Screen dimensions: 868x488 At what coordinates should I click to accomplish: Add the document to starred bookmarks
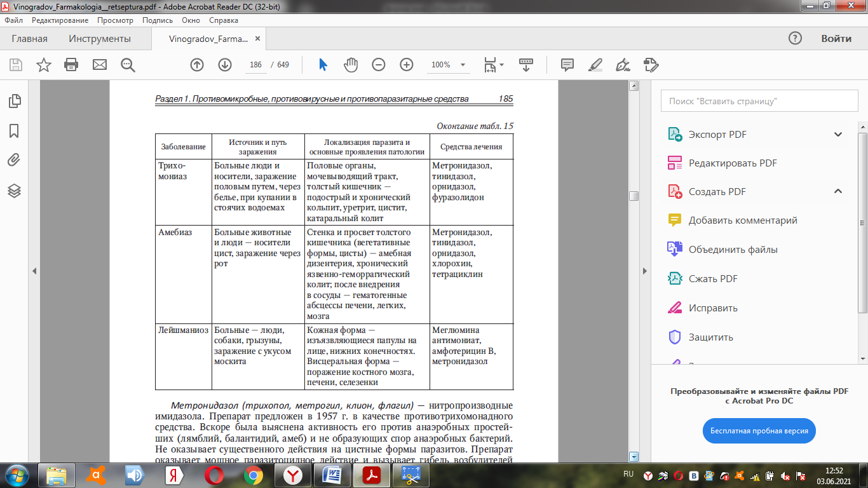click(x=44, y=65)
